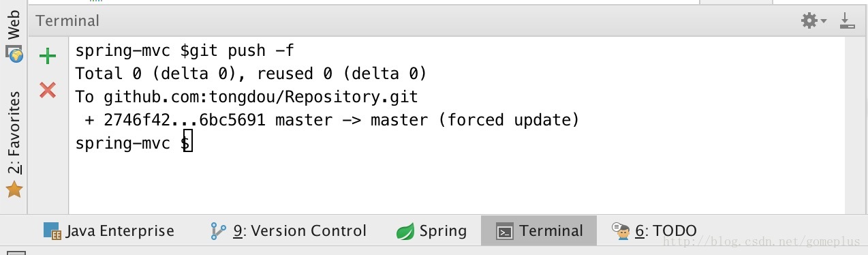
Task: Open Terminal settings gear icon
Action: coord(809,21)
